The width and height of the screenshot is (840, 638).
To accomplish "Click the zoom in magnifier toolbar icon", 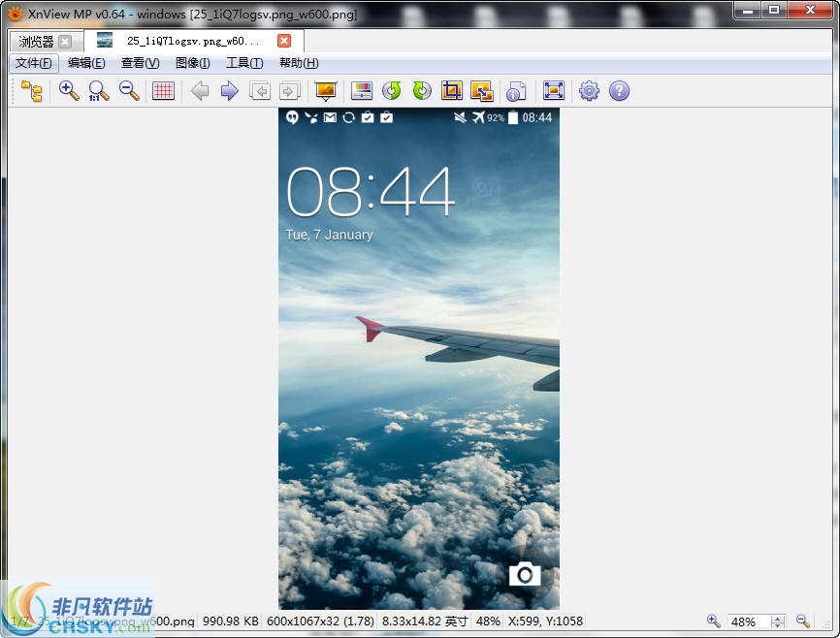I will (x=68, y=91).
